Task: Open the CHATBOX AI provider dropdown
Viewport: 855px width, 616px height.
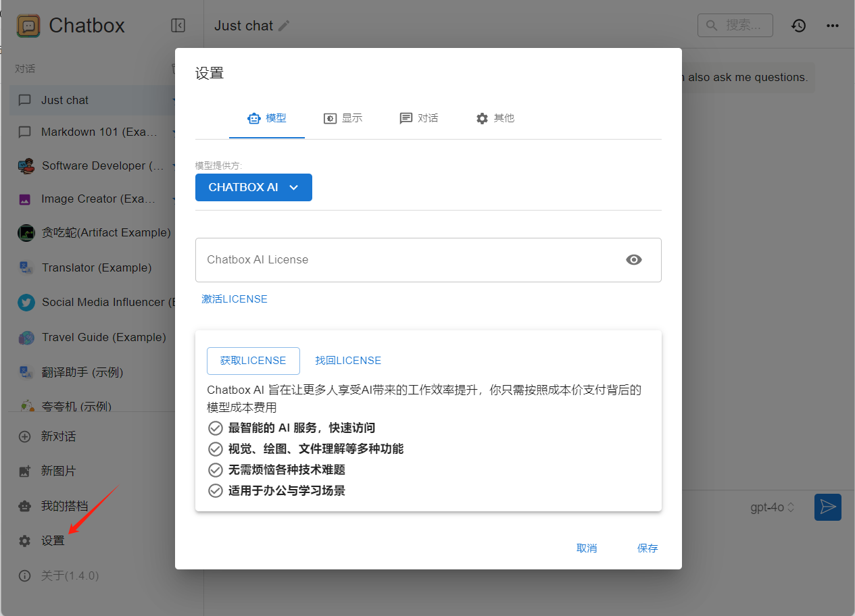Action: click(253, 187)
